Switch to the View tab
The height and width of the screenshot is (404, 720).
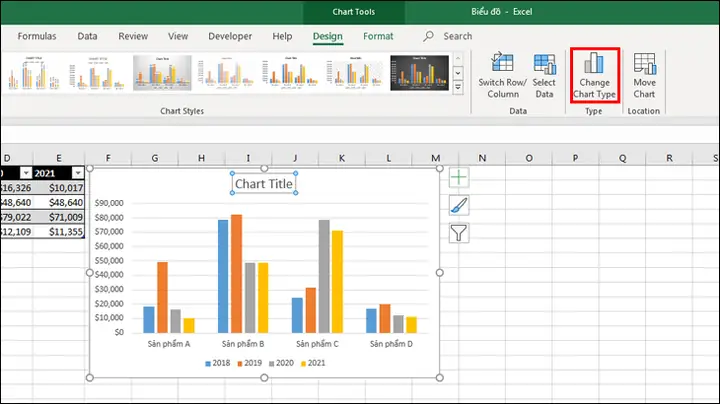pyautogui.click(x=178, y=36)
